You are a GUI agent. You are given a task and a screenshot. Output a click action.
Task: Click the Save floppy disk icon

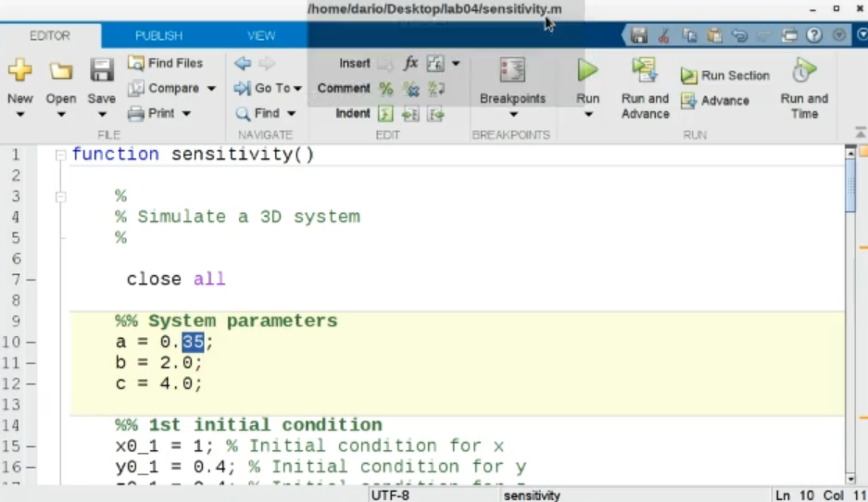click(x=101, y=71)
